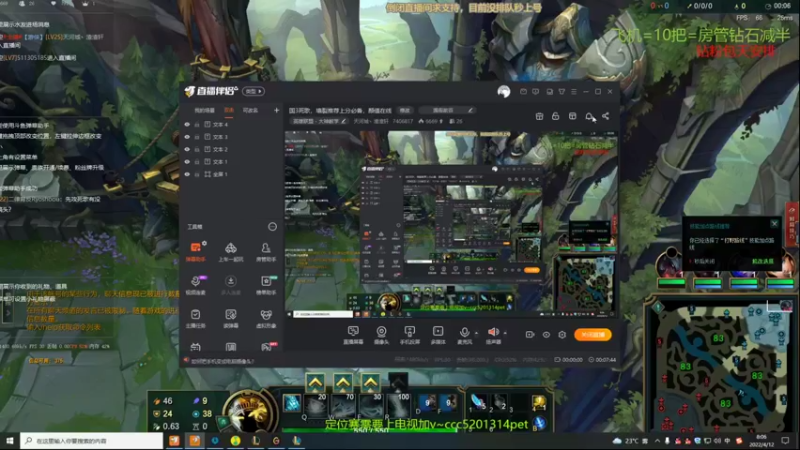Switch to the first scene tab
The image size is (800, 450).
coord(204,110)
